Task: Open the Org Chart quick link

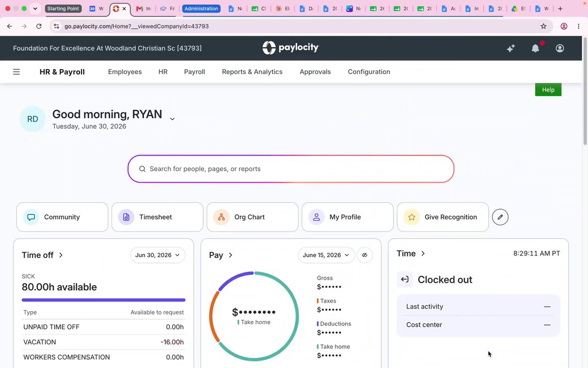Action: tap(252, 217)
